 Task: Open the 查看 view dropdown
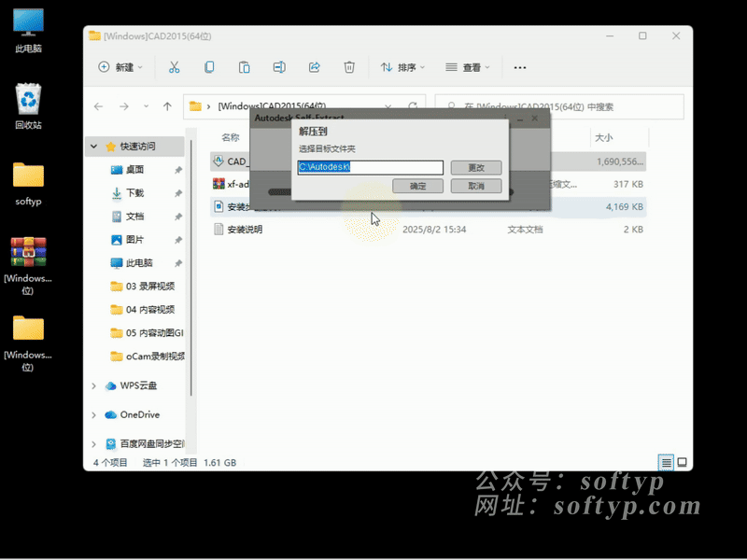tap(468, 67)
